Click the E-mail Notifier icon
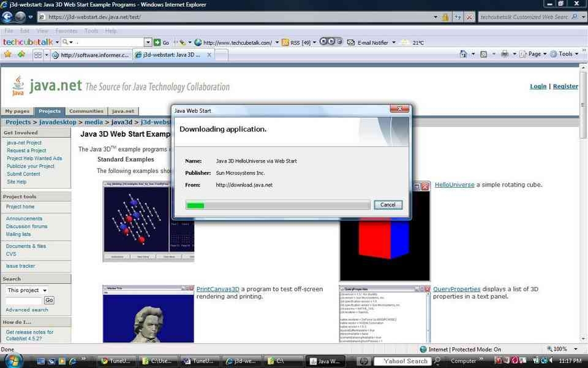 pos(350,43)
